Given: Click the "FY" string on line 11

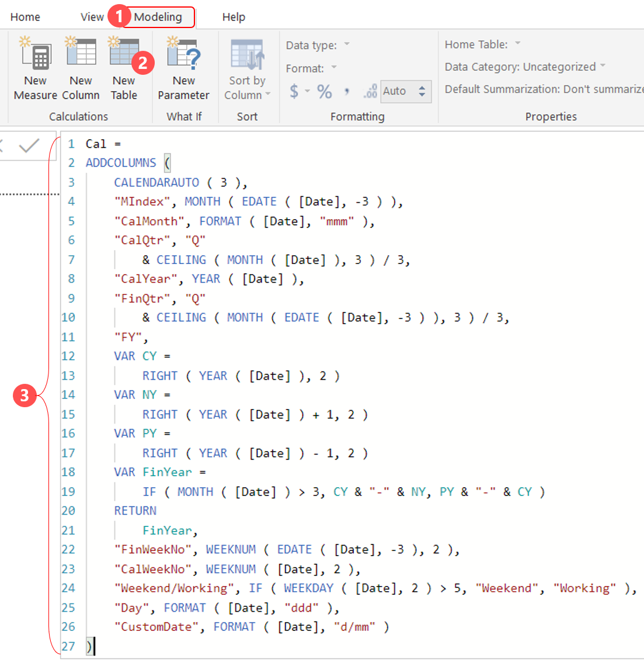Looking at the screenshot, I should [x=128, y=337].
